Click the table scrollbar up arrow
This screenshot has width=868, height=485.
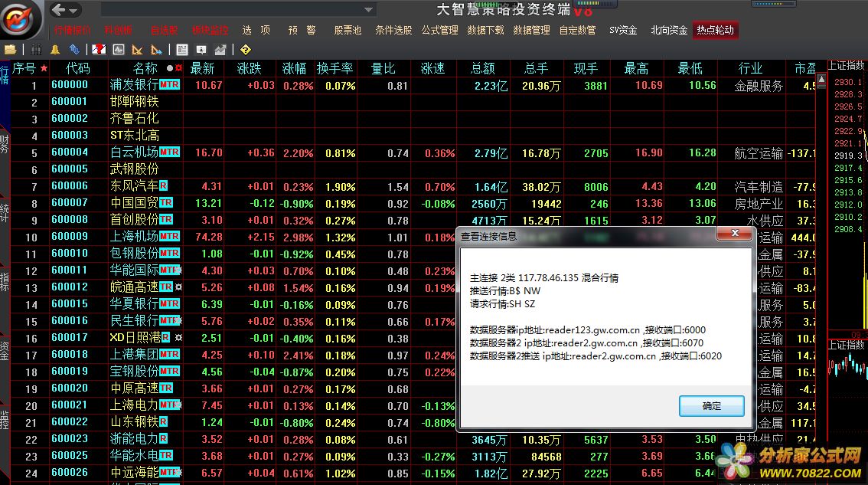coord(821,80)
